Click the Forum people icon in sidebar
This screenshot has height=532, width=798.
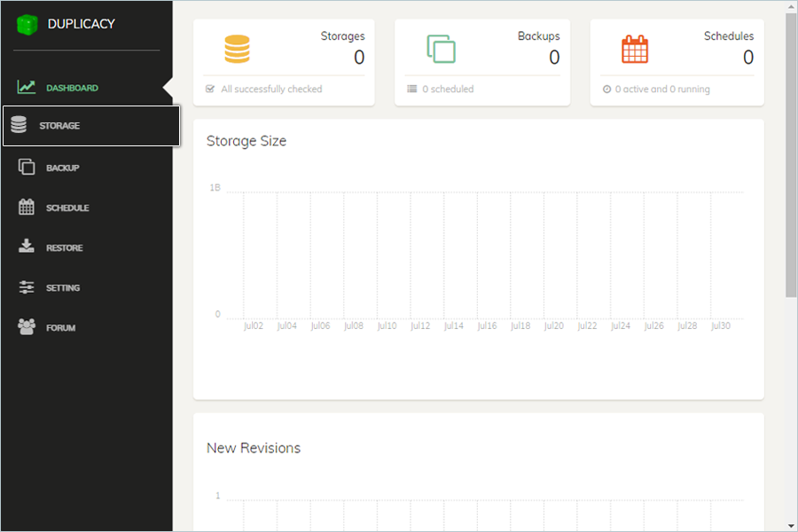27,327
